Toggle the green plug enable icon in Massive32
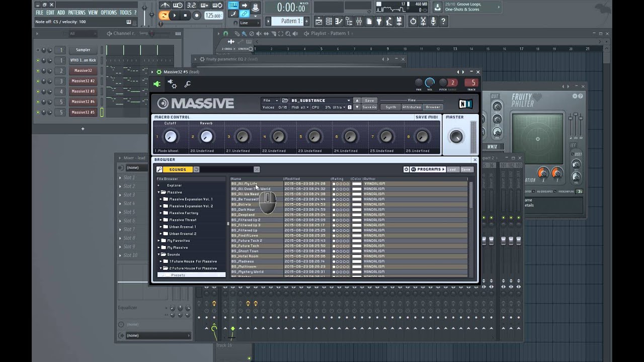 point(157,84)
